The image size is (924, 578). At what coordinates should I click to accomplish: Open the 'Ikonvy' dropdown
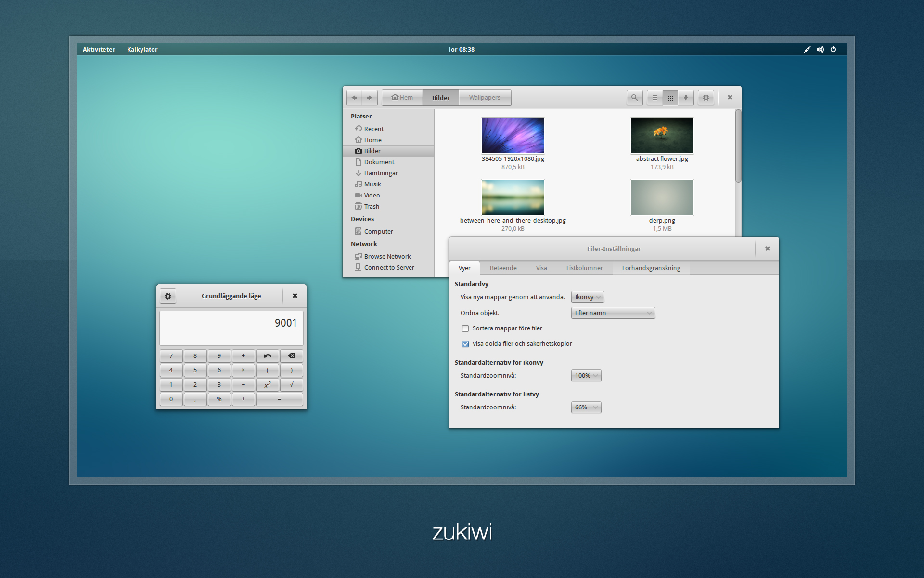587,297
